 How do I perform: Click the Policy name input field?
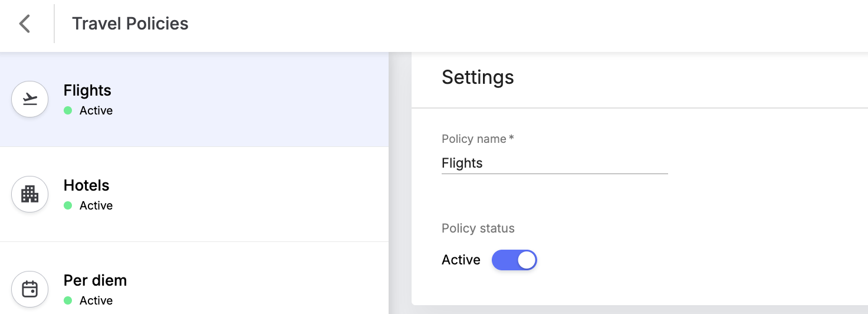click(x=554, y=163)
